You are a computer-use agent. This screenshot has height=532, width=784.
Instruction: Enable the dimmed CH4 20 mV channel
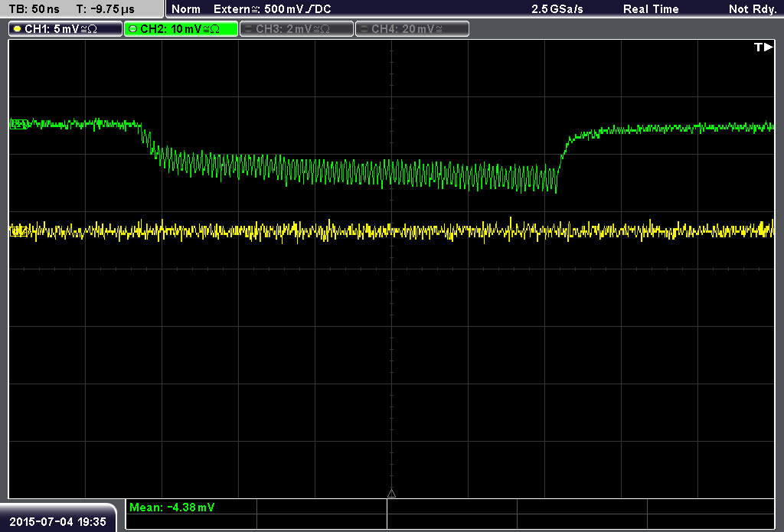412,29
